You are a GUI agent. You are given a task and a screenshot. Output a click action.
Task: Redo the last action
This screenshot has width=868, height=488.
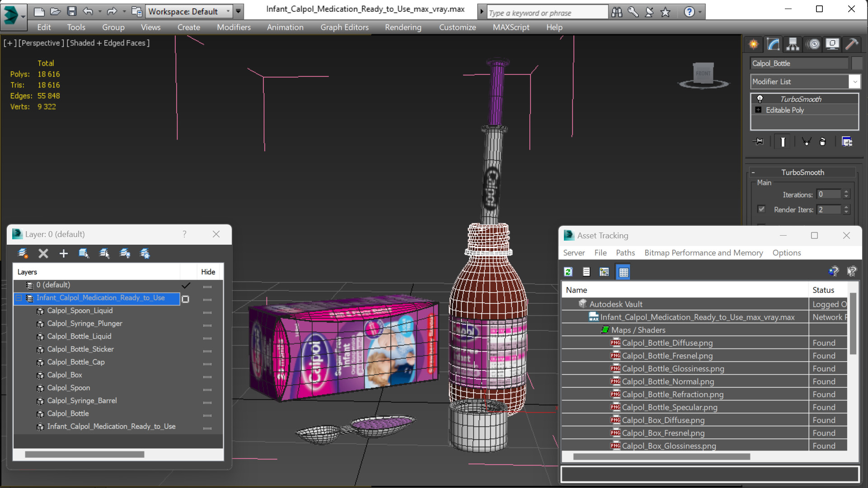coord(112,11)
